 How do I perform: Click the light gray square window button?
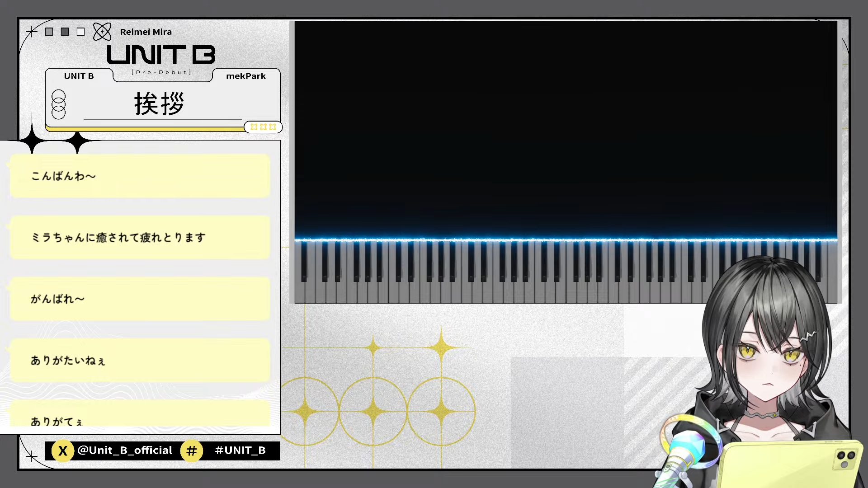tap(49, 32)
